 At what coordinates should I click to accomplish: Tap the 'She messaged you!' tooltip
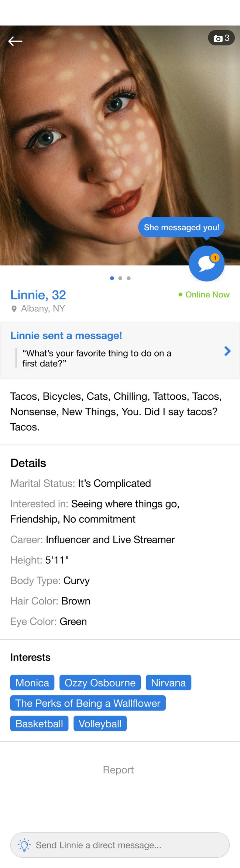tap(181, 227)
